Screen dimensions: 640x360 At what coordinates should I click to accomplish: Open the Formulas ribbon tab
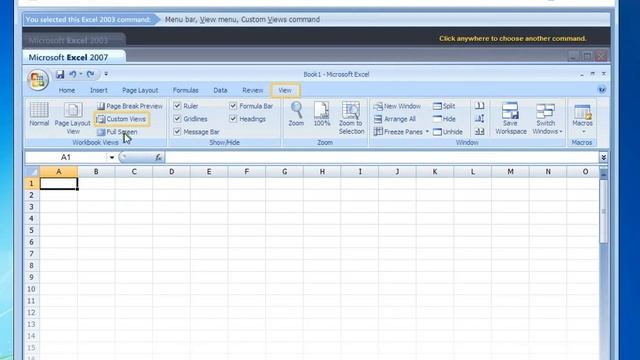pyautogui.click(x=185, y=90)
